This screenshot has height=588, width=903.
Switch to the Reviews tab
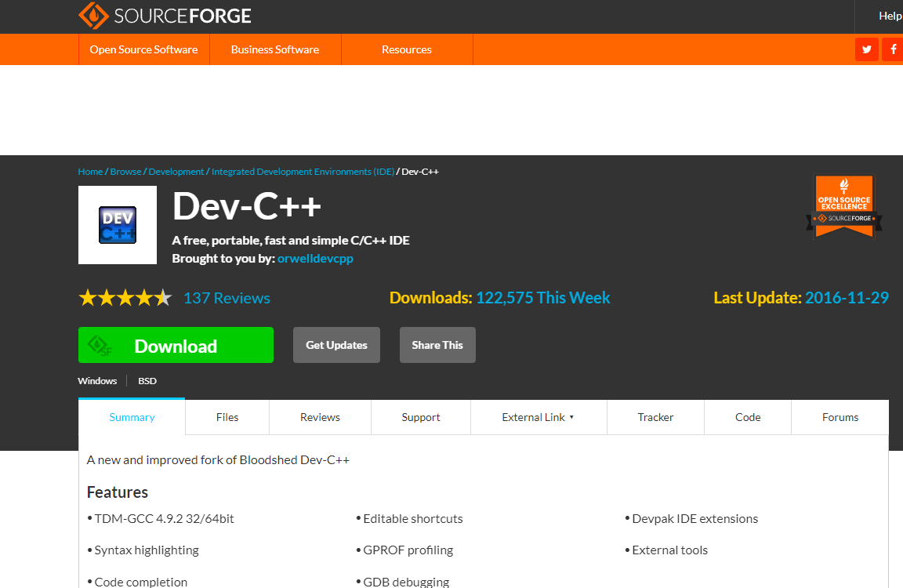click(x=320, y=417)
